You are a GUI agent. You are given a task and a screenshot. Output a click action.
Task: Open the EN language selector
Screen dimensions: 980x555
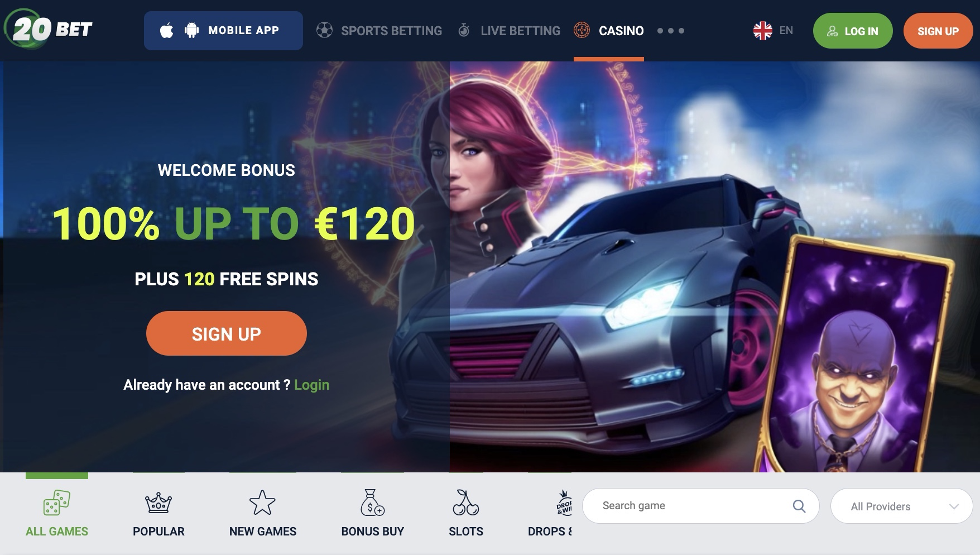[x=786, y=31]
